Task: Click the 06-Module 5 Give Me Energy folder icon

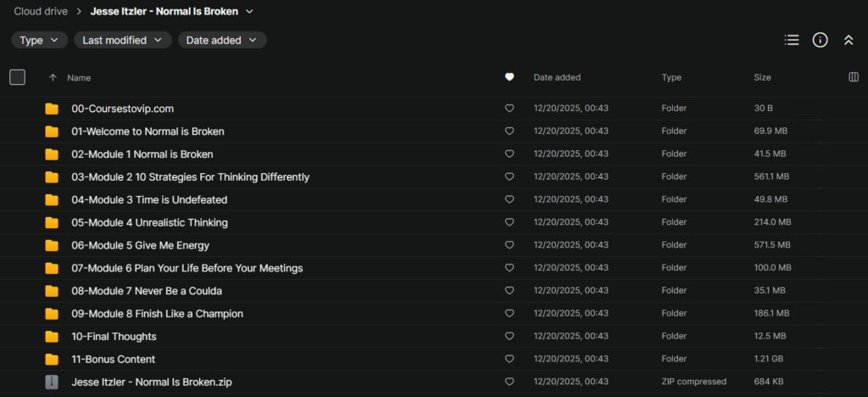Action: click(x=52, y=246)
